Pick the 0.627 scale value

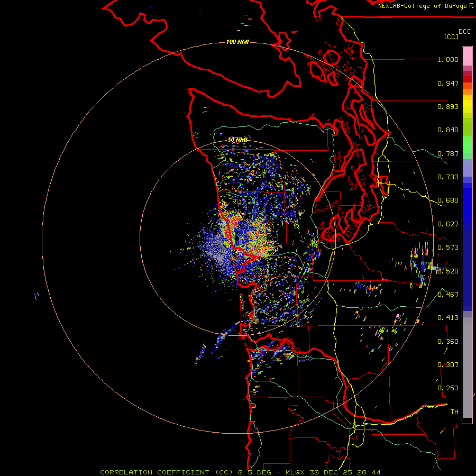tap(448, 224)
